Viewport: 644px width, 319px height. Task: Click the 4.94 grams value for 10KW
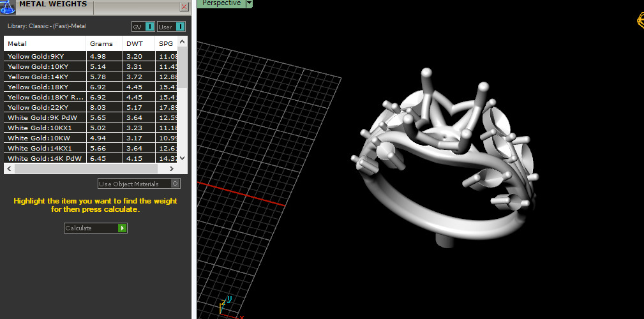coord(98,138)
